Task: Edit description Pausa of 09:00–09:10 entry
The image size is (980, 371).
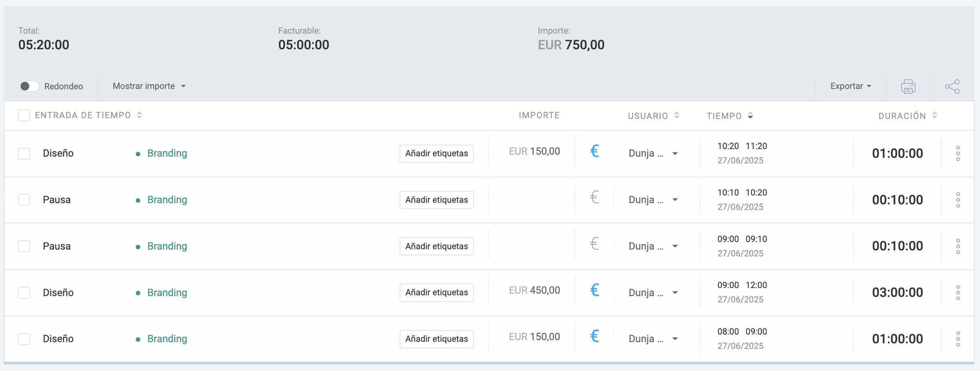Action: pos(56,246)
